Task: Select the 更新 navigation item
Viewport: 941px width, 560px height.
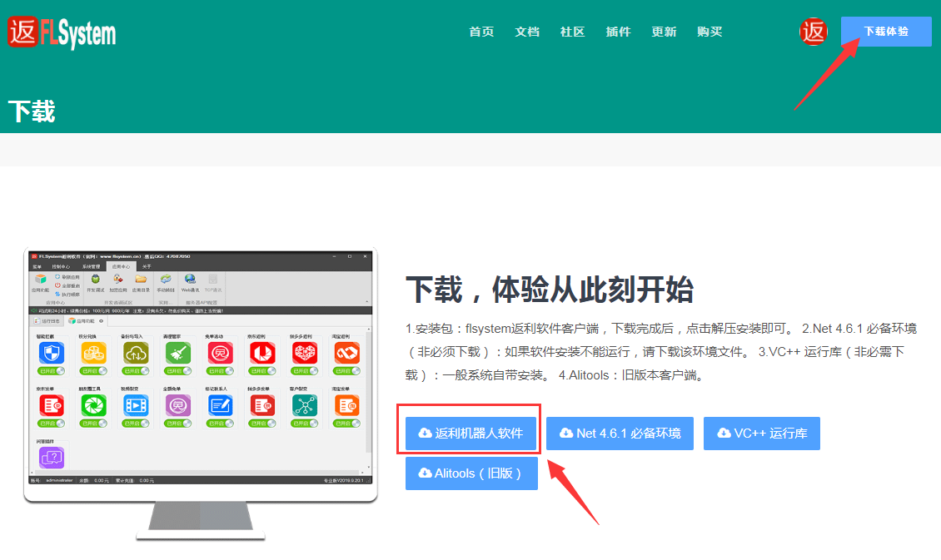Action: pyautogui.click(x=664, y=32)
